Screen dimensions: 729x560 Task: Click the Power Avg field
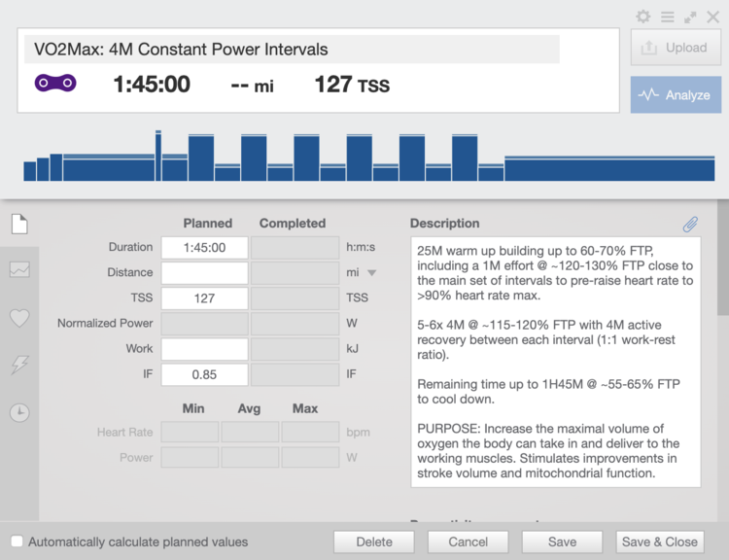[250, 458]
